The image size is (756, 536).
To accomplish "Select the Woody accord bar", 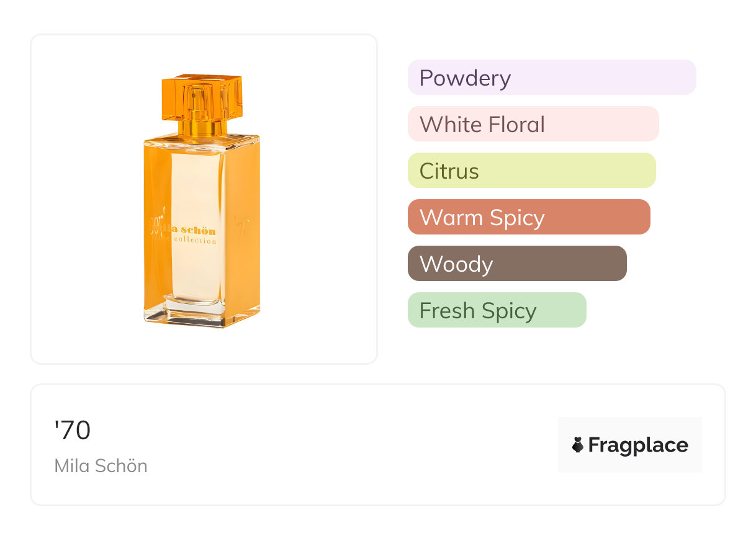I will click(516, 264).
